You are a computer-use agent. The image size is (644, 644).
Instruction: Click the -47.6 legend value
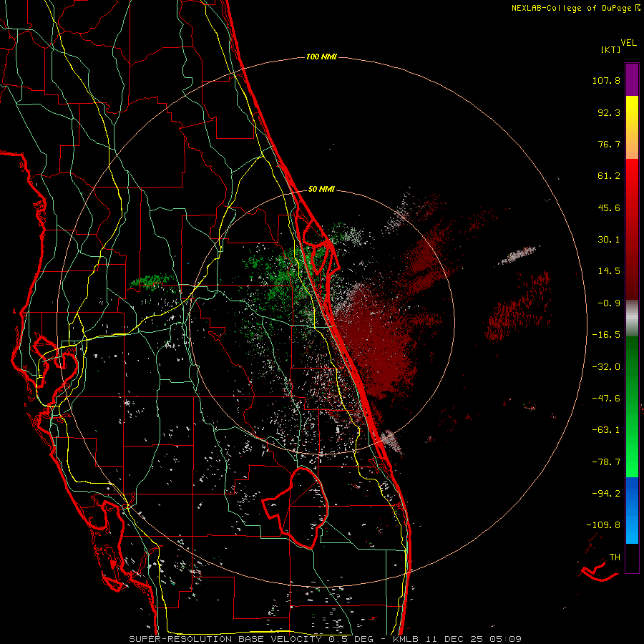tap(606, 399)
